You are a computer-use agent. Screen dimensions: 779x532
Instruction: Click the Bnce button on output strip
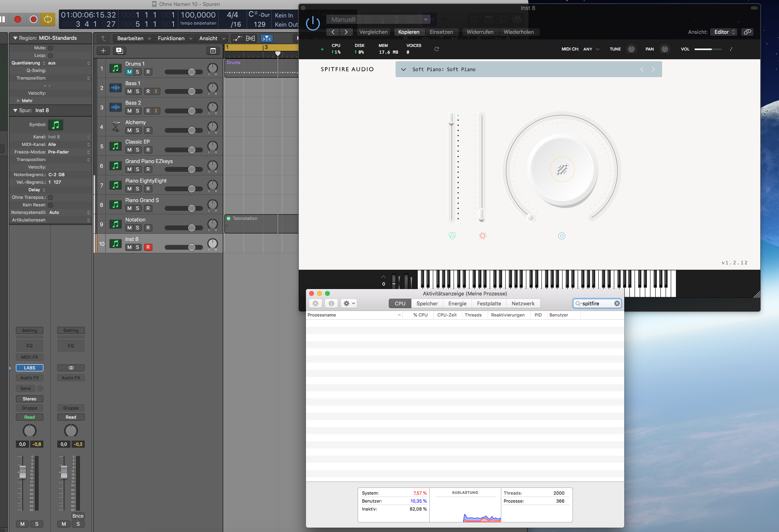pos(78,516)
